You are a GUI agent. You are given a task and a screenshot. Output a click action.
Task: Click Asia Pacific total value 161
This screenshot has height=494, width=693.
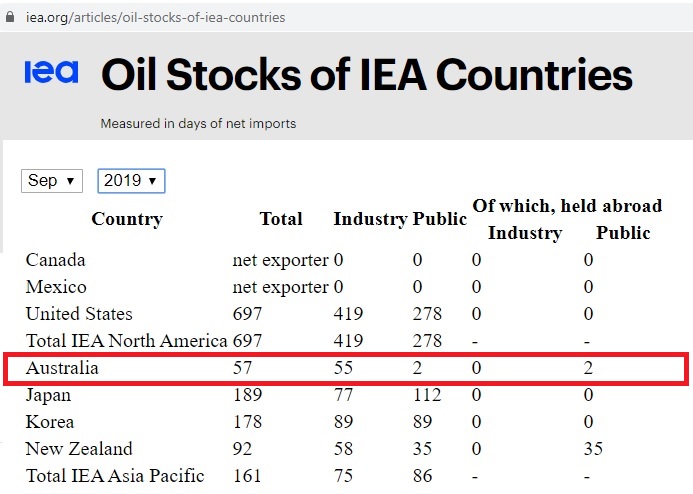(247, 475)
